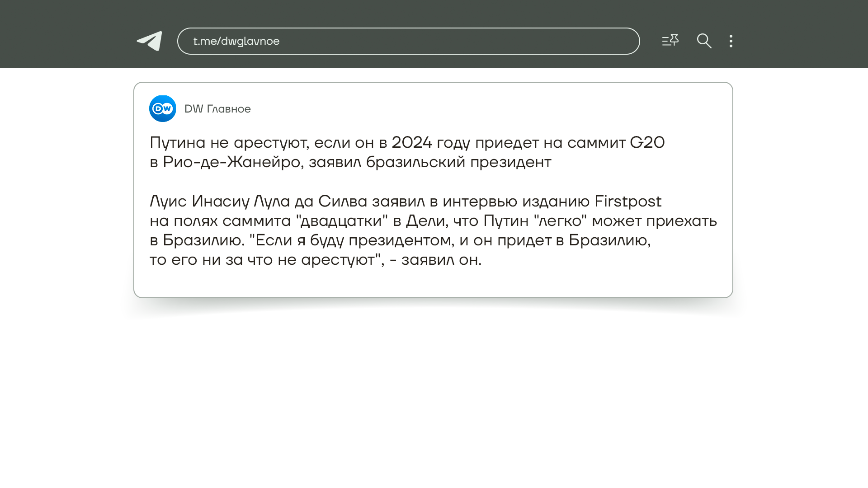Click the G20 text in the headline
Image resolution: width=868 pixels, height=488 pixels.
coord(647,143)
